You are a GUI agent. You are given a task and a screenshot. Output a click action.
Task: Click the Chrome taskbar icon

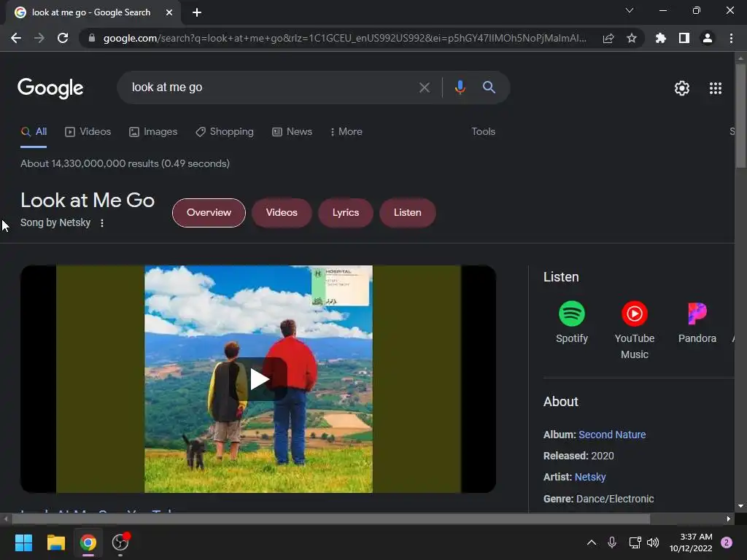point(88,542)
